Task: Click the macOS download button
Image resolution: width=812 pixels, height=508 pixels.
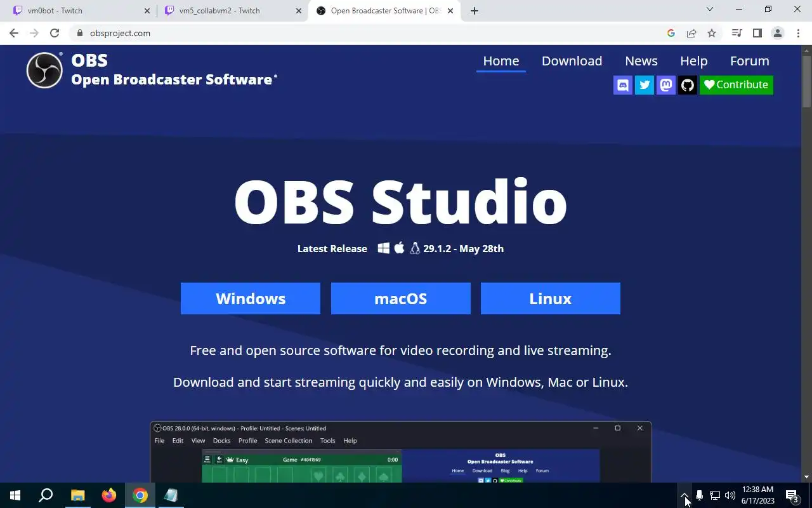Action: pyautogui.click(x=401, y=298)
